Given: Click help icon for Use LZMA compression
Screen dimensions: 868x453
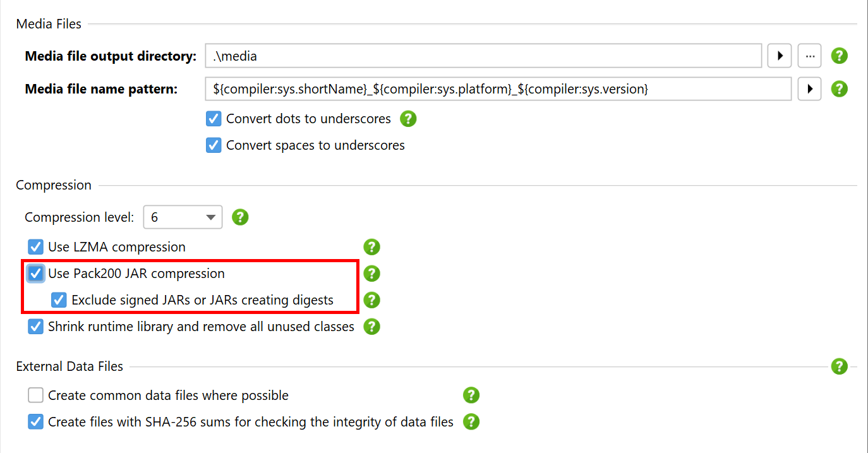Looking at the screenshot, I should (372, 247).
